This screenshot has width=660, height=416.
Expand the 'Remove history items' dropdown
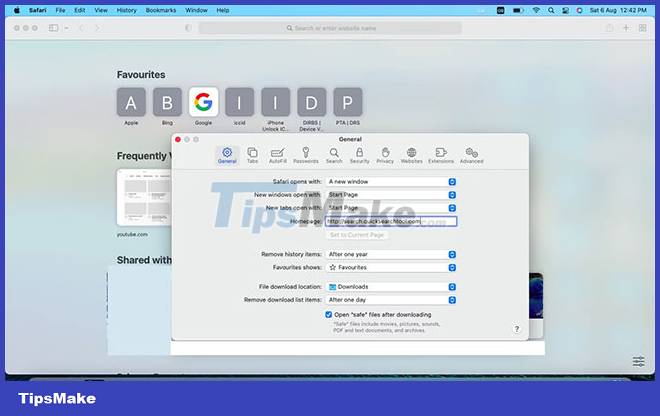(391, 254)
